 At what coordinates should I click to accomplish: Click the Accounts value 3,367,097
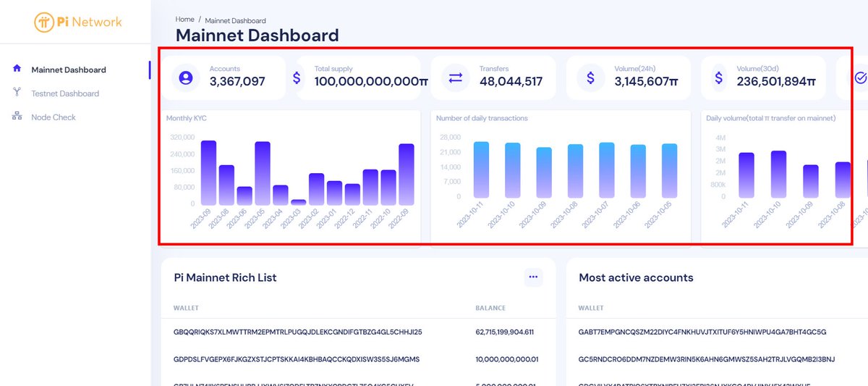237,82
